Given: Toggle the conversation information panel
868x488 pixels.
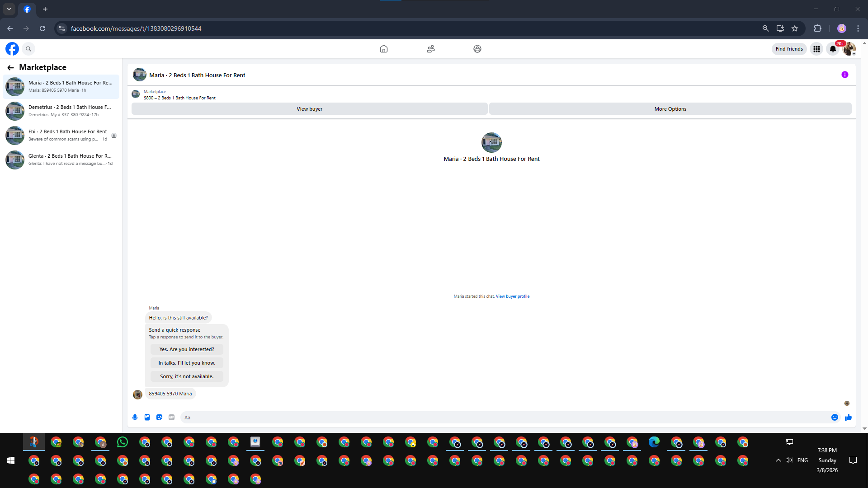Looking at the screenshot, I should pos(844,75).
